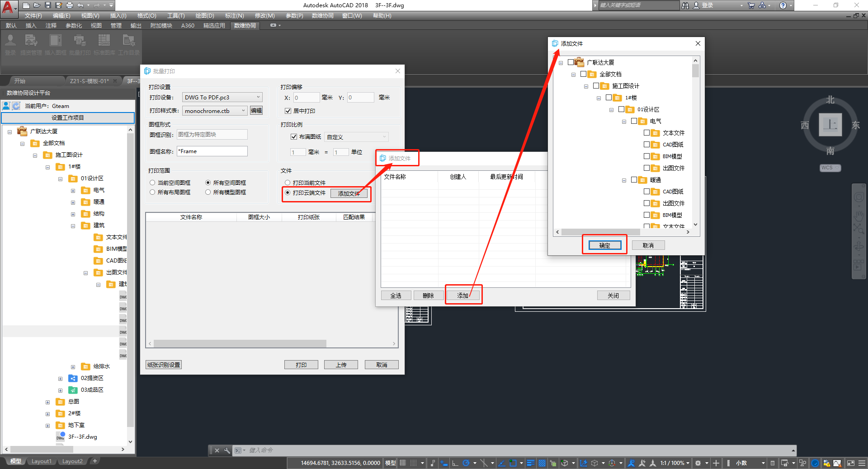Click 打印 button in batch print dialog

tap(301, 365)
